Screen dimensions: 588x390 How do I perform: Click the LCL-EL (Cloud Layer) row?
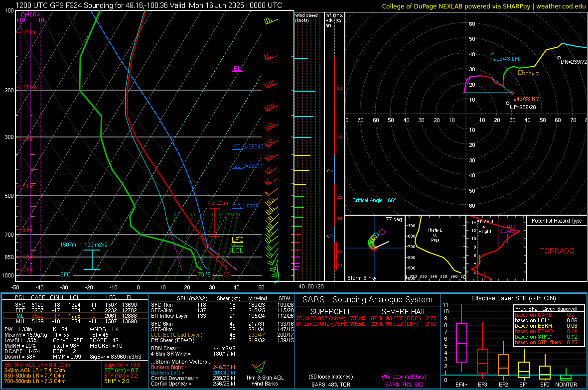point(222,335)
